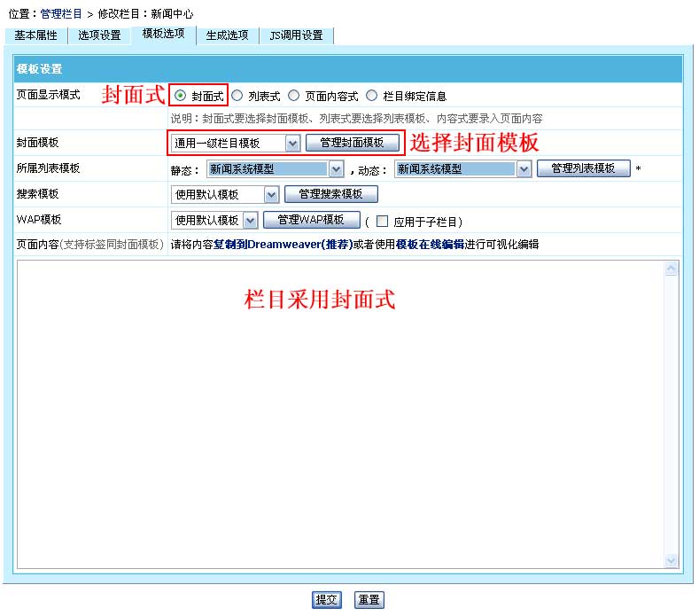Click the 管理栏目 breadcrumb link
The width and height of the screenshot is (699, 616).
[61, 14]
